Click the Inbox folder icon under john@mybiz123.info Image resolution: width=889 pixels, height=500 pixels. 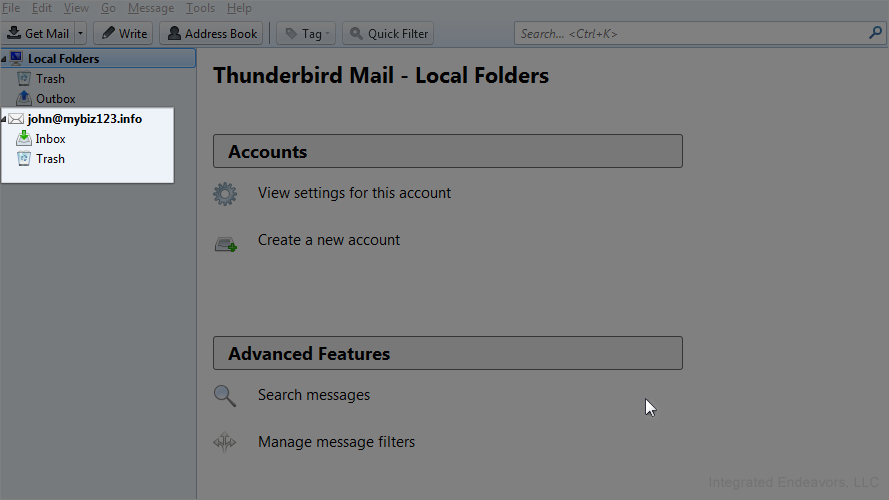[x=24, y=139]
